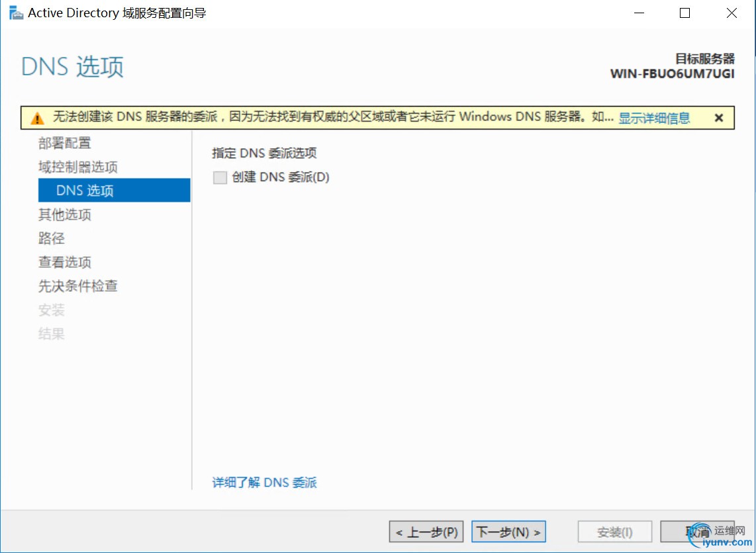Go to 查看选项 step
The width and height of the screenshot is (756, 553).
coord(65,262)
